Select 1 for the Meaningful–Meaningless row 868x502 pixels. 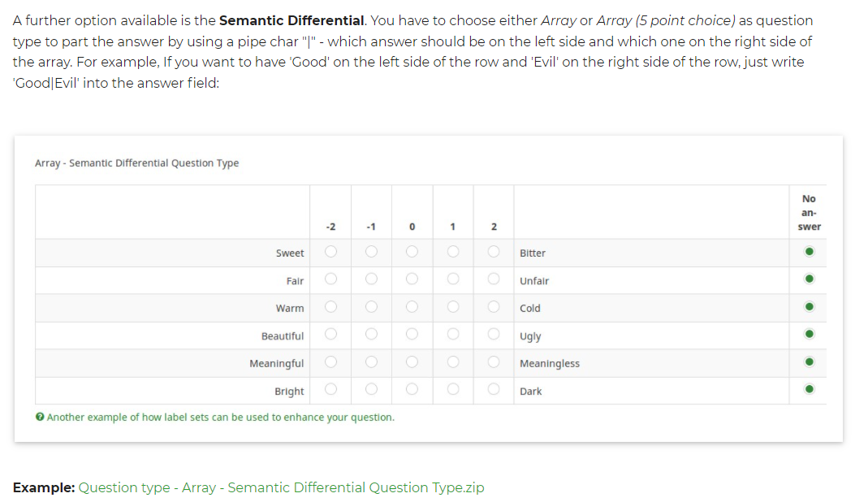[453, 363]
